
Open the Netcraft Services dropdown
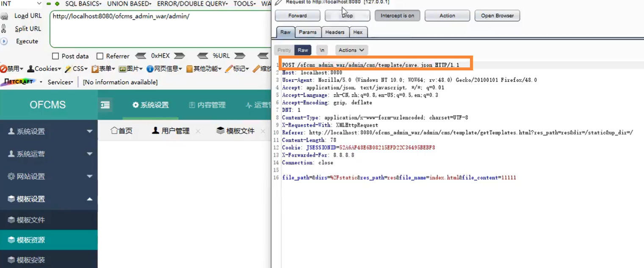pos(61,82)
